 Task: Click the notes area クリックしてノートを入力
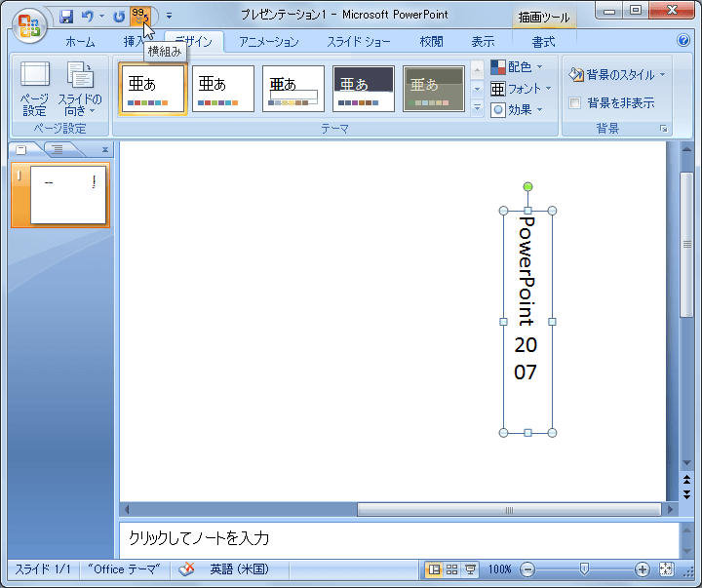(399, 538)
